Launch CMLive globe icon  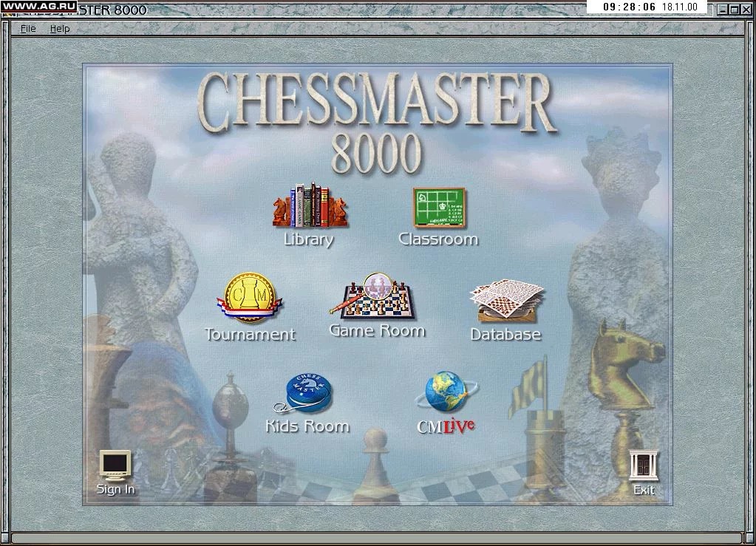(x=446, y=392)
